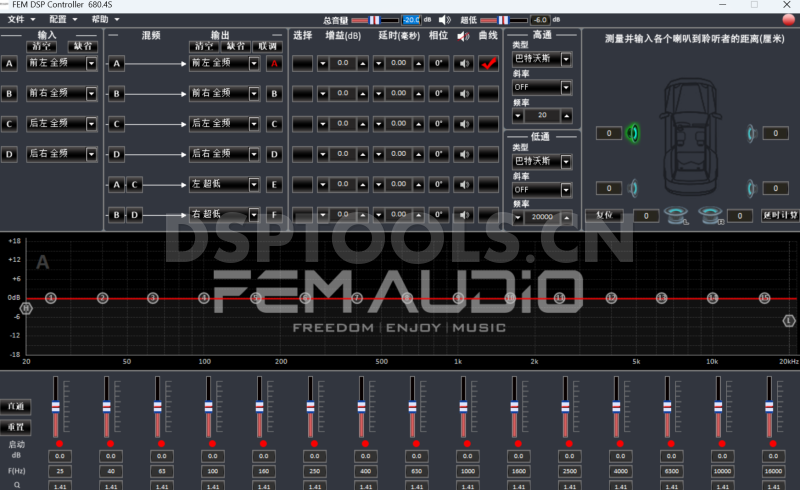Click the 延时计算 delay calculate button
The height and width of the screenshot is (490, 800).
(780, 215)
